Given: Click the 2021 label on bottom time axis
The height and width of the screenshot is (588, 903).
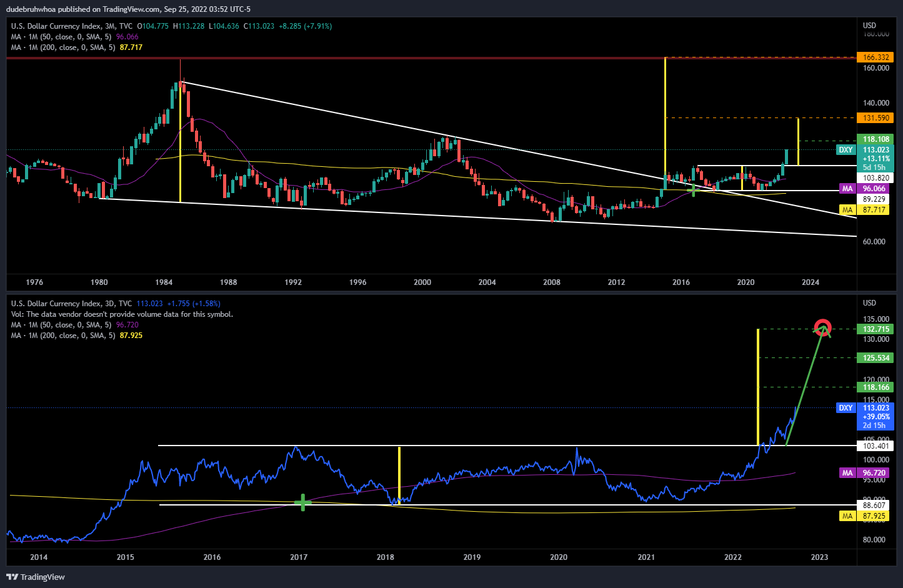Looking at the screenshot, I should (646, 557).
